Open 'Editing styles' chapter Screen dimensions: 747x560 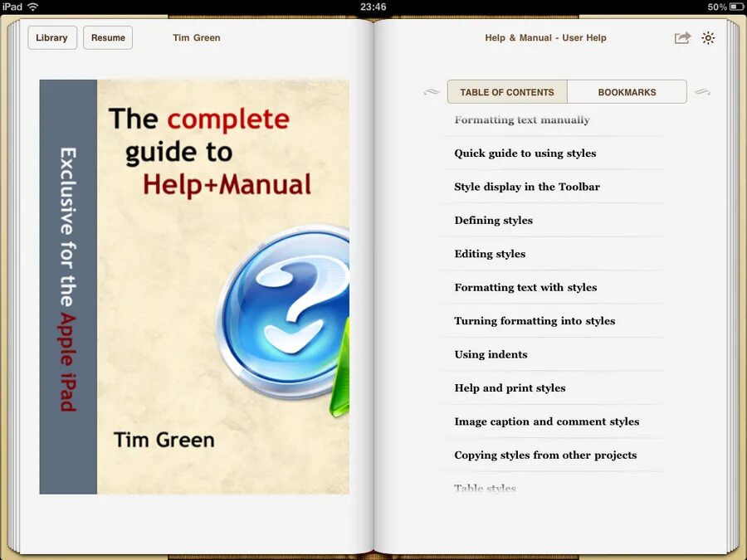(x=552, y=254)
